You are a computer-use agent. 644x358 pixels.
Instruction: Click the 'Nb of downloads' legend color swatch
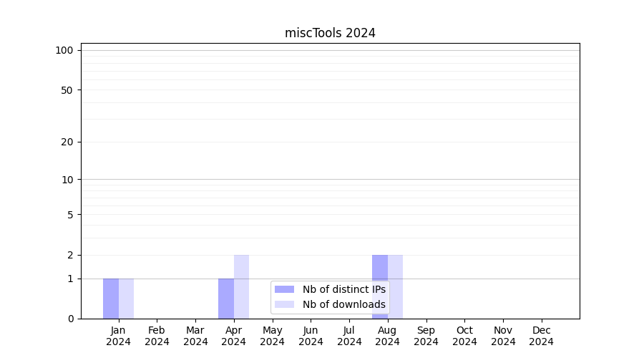284,304
